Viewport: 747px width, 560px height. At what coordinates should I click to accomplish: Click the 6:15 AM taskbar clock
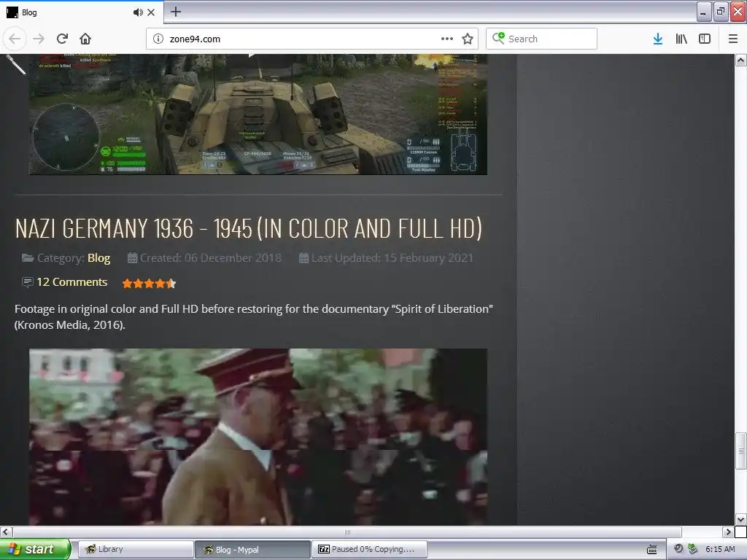pos(720,549)
